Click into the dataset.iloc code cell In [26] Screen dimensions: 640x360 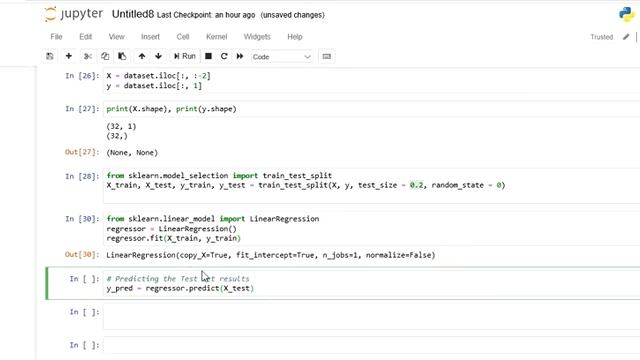click(x=371, y=81)
